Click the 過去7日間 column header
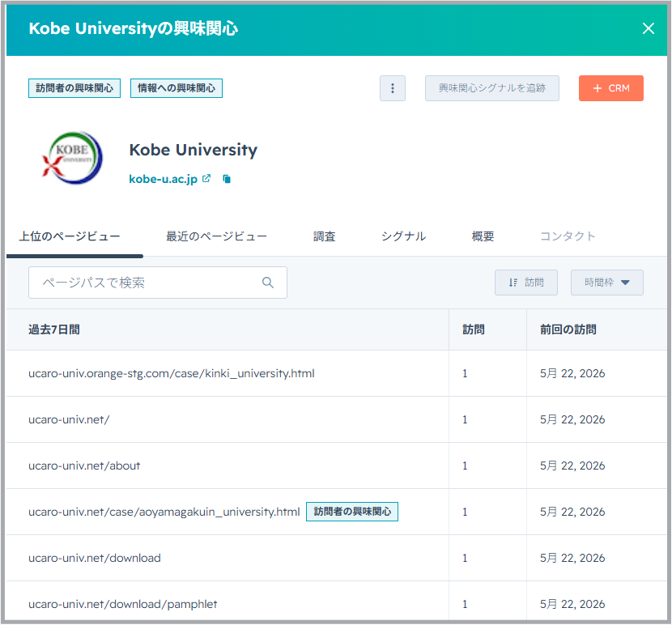The width and height of the screenshot is (672, 625). tap(54, 330)
